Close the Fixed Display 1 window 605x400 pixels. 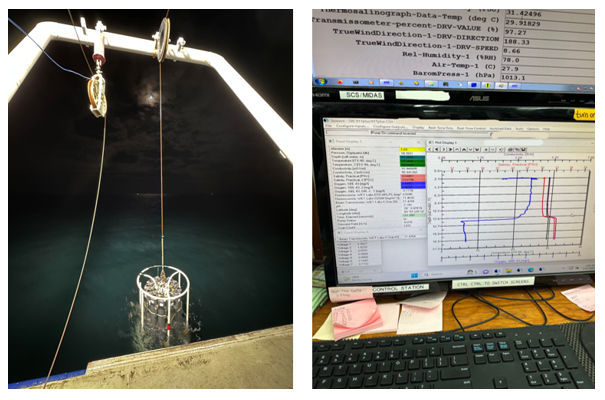pos(418,142)
